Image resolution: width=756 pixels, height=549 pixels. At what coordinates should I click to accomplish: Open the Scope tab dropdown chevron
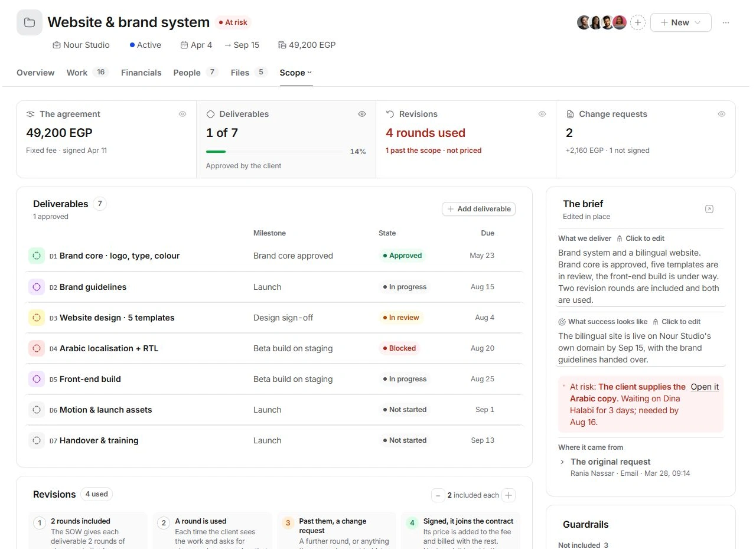click(309, 73)
